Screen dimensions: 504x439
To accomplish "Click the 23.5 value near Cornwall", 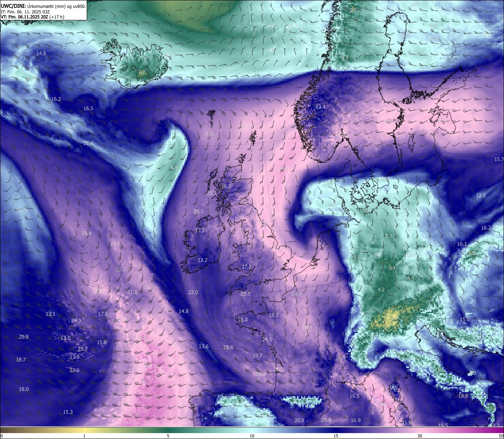I will [245, 294].
